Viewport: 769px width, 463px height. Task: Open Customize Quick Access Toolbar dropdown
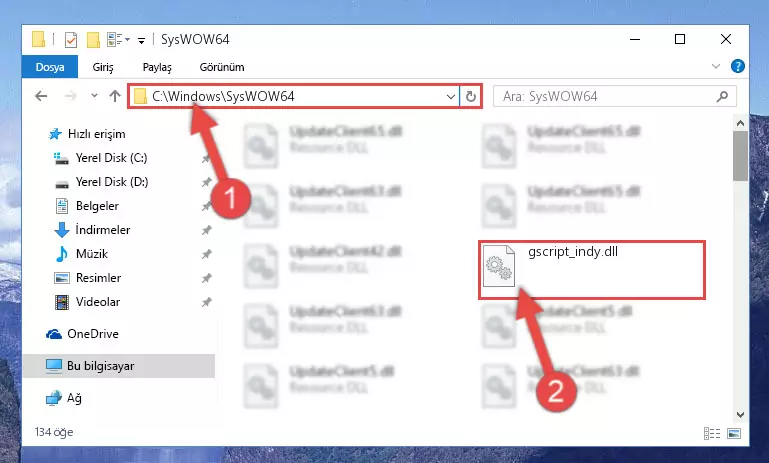click(141, 40)
